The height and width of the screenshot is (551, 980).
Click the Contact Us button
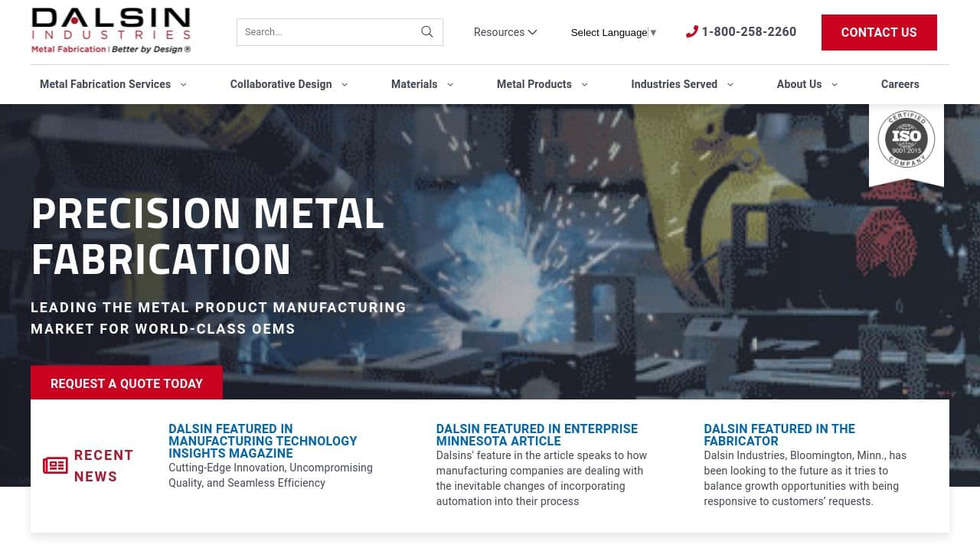pyautogui.click(x=879, y=32)
